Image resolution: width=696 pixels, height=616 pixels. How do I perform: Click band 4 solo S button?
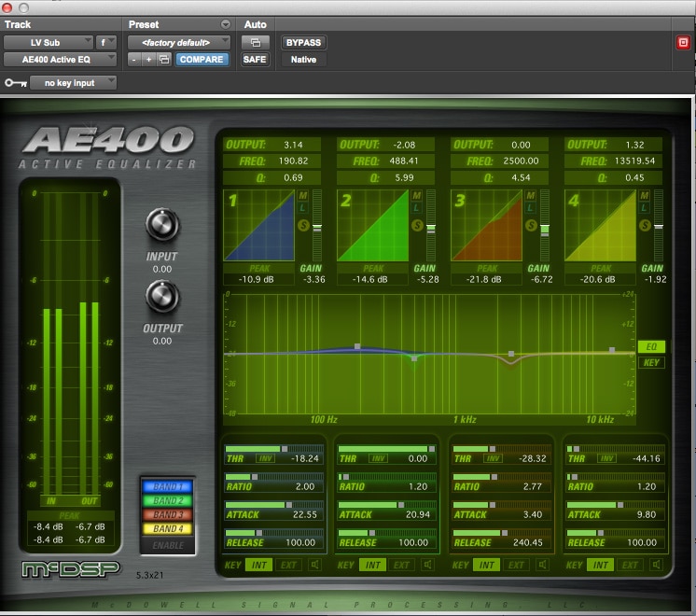coord(645,225)
